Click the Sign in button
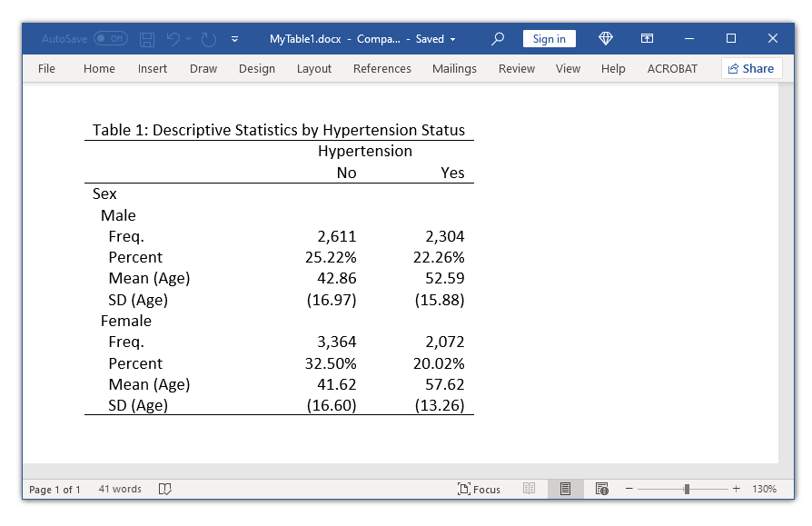Screen dimensions: 812x526 pos(549,38)
